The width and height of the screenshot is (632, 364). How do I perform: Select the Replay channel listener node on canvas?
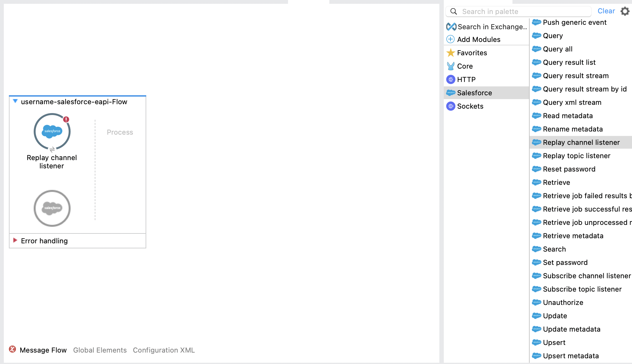[x=52, y=131]
